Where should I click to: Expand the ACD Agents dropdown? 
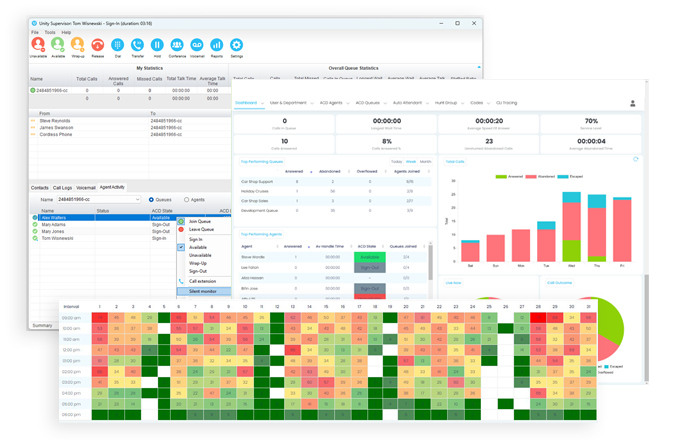coord(348,104)
